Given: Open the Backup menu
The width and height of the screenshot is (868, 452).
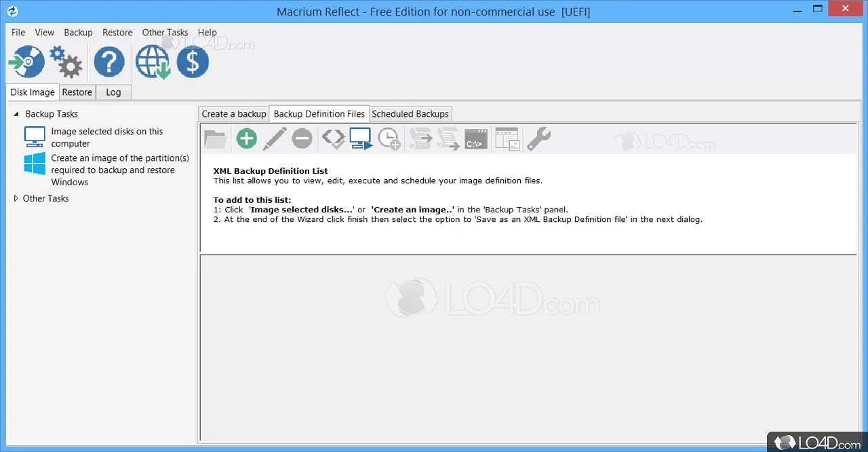Looking at the screenshot, I should point(79,32).
